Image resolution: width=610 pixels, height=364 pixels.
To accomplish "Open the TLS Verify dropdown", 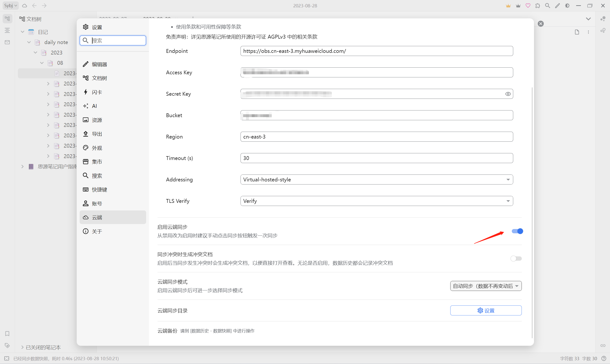I will [376, 201].
